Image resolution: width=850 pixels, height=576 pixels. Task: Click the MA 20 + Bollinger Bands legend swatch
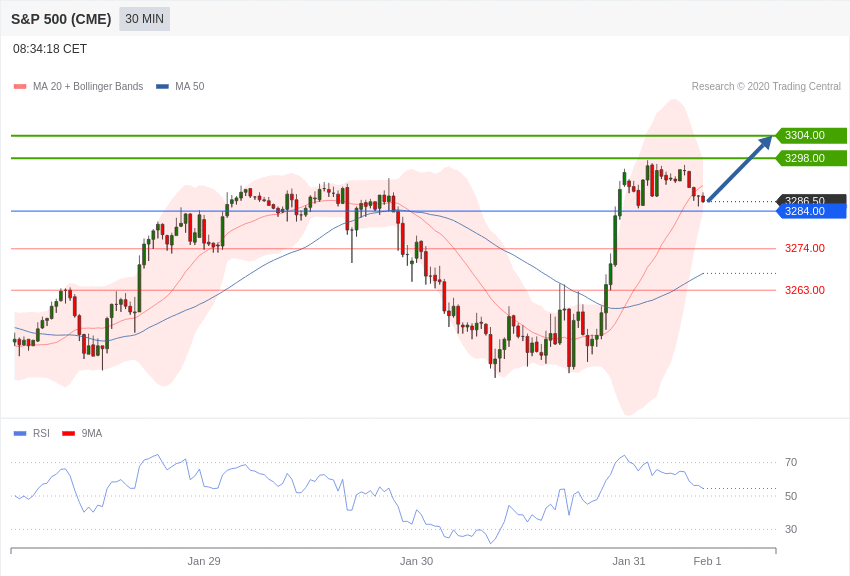pos(20,87)
